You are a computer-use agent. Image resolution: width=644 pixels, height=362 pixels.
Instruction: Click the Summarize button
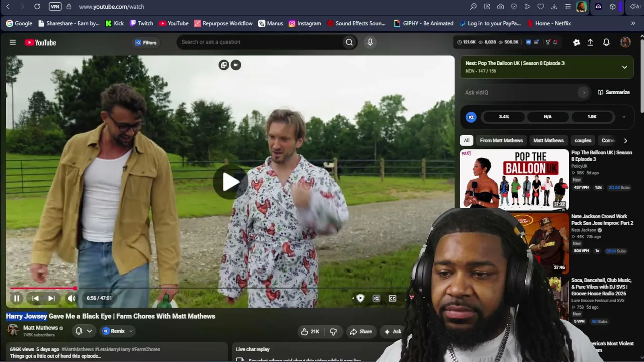(x=614, y=92)
